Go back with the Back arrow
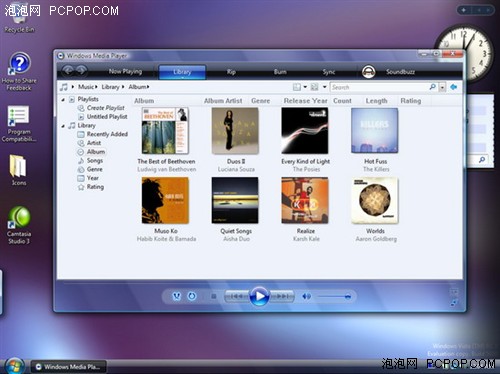The width and height of the screenshot is (500, 374). tap(68, 71)
